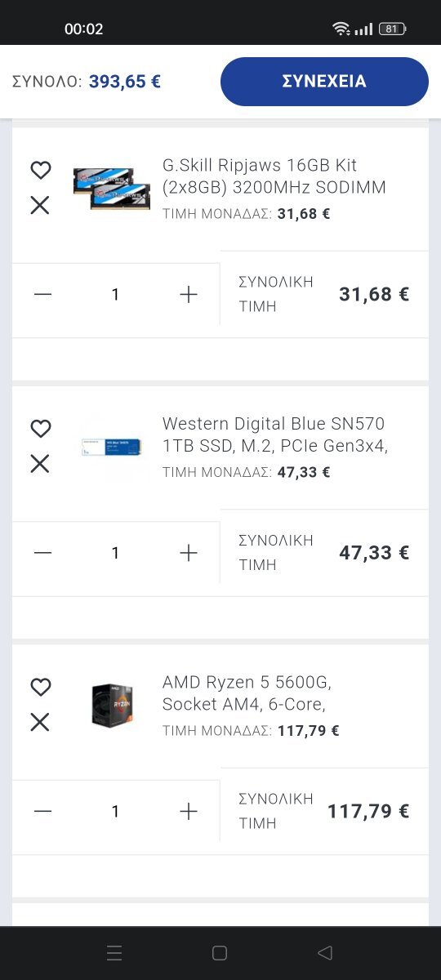441x980 pixels.
Task: View AMD Ryzen 5 5600G product page
Action: (x=247, y=693)
